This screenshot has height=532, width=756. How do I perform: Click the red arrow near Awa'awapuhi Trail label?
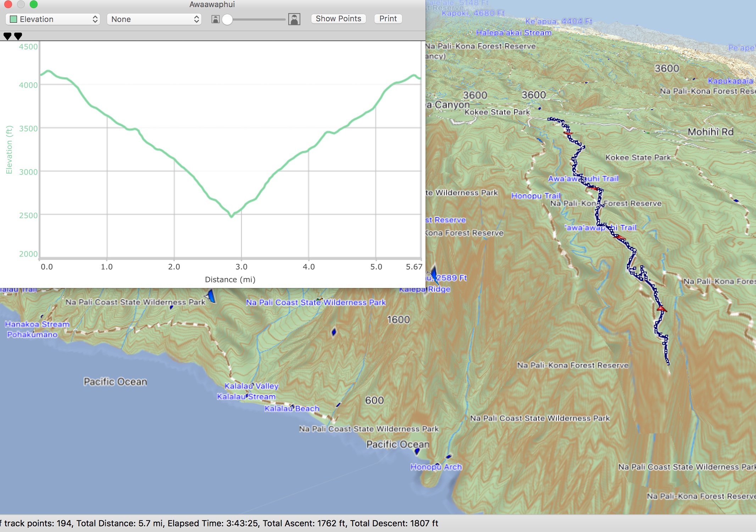coord(593,188)
